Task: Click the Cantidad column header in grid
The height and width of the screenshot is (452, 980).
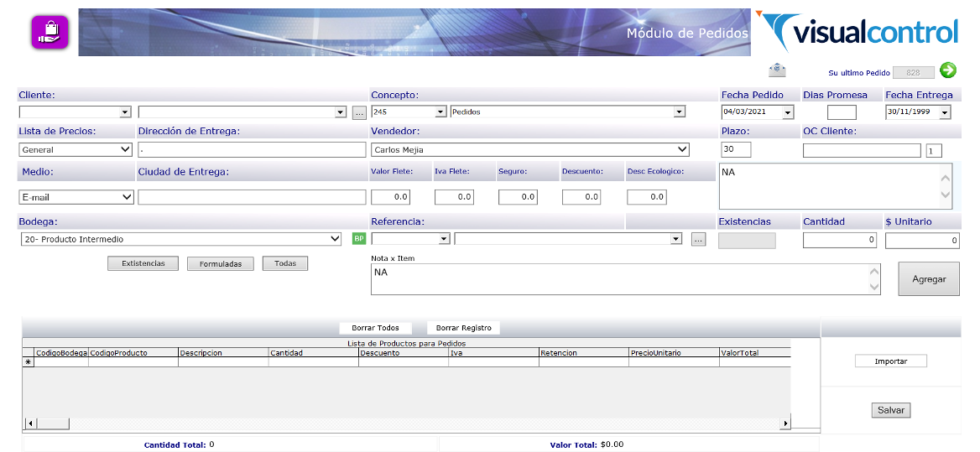Action: [x=313, y=353]
